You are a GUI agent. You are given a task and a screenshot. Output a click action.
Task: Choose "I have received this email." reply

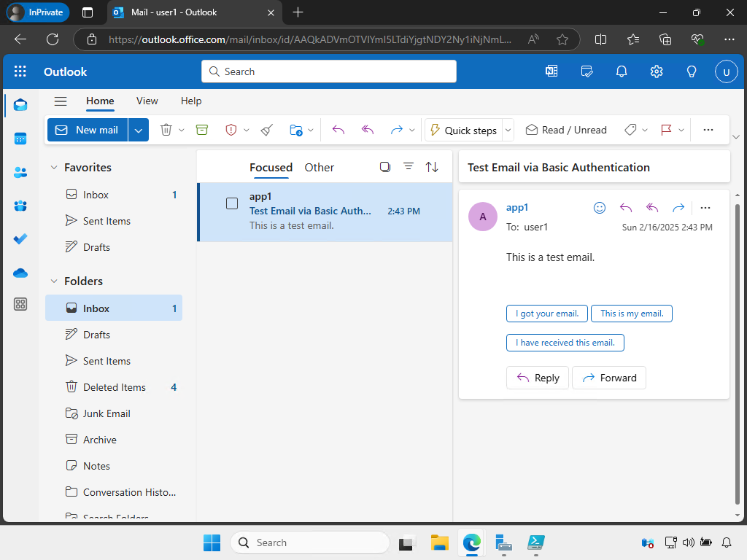point(565,343)
